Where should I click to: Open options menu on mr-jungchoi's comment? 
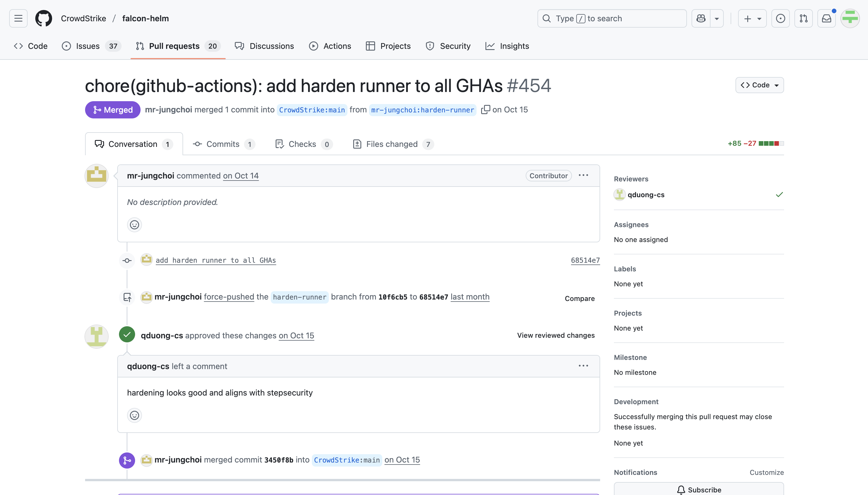coord(583,175)
